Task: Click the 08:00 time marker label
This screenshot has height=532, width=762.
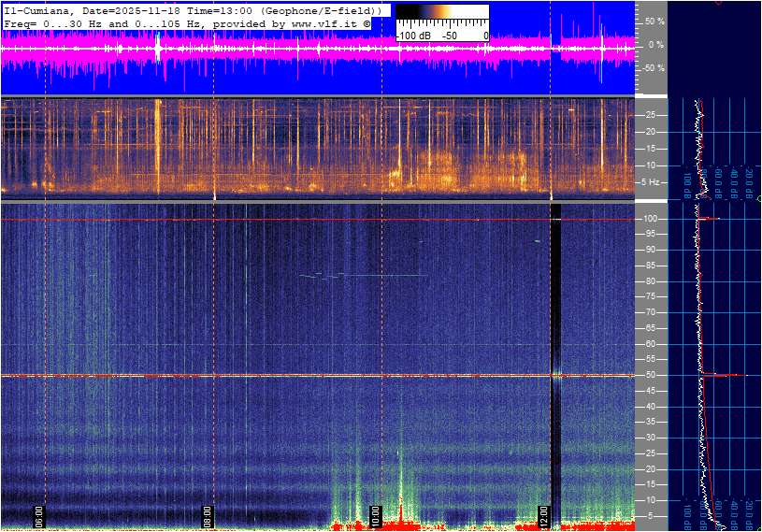Action: (x=208, y=515)
